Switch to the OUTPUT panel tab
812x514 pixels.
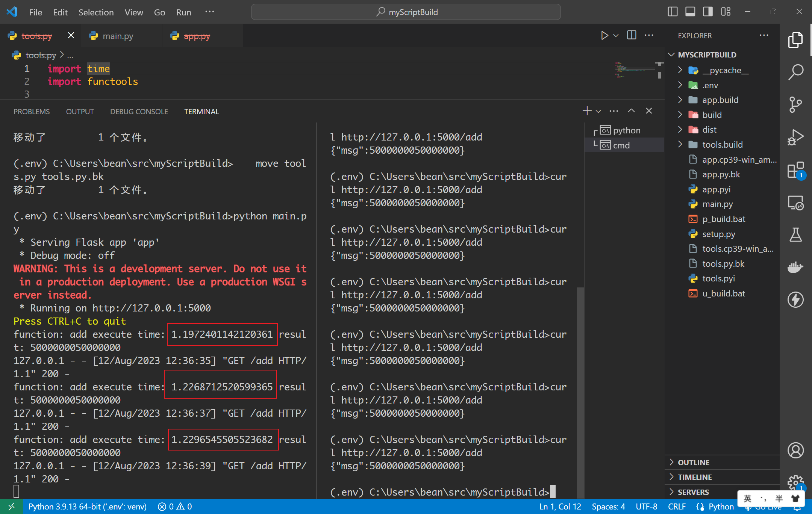click(x=80, y=112)
